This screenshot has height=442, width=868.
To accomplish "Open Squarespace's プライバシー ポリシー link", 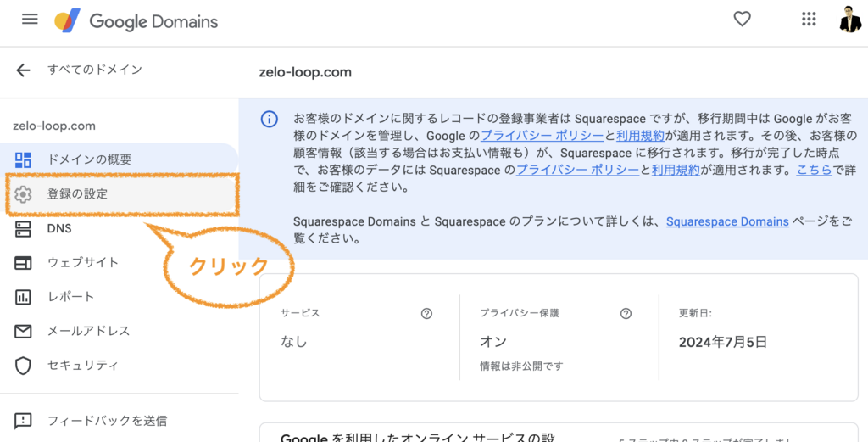I will click(x=577, y=171).
